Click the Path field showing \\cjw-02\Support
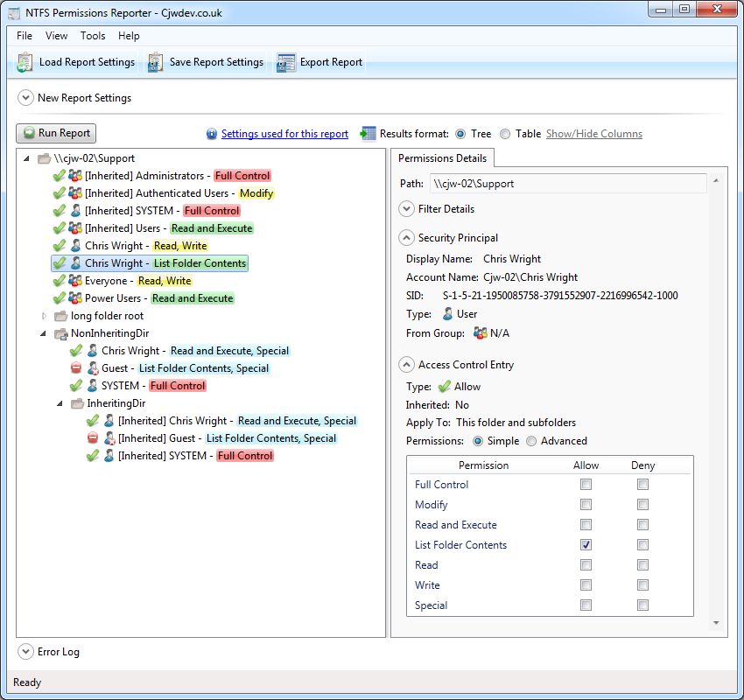Screen dimensions: 744x700 click(568, 184)
